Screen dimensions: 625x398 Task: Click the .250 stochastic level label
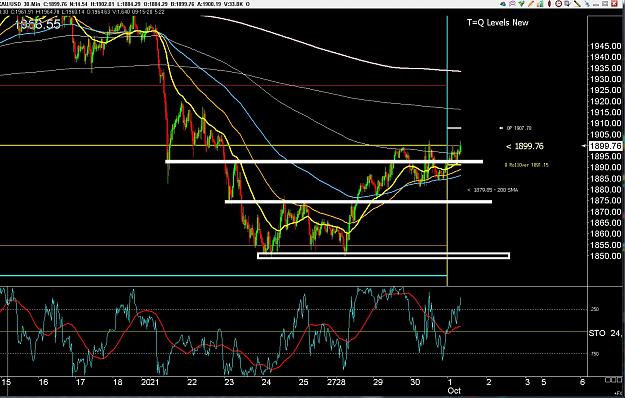(594, 309)
